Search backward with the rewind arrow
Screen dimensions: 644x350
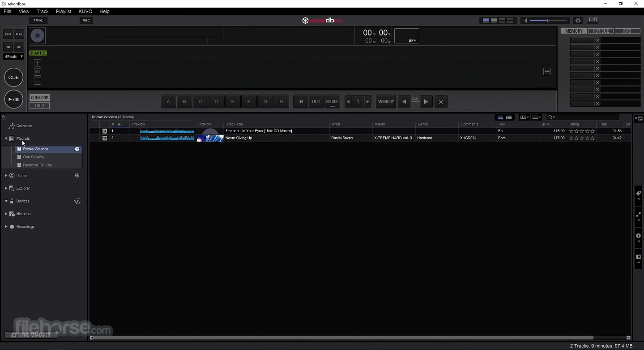[x=8, y=47]
